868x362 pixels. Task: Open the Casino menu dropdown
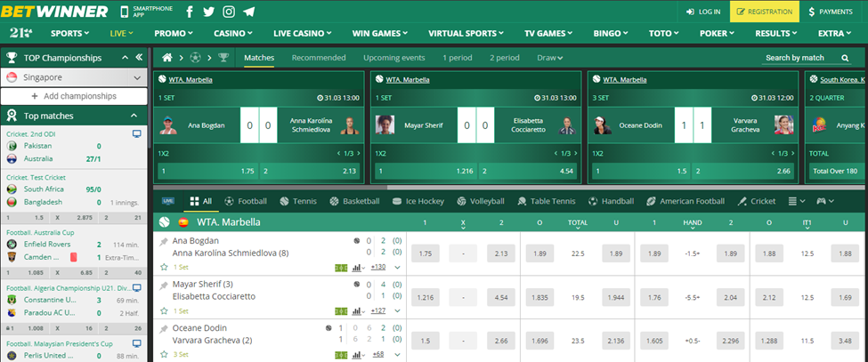pyautogui.click(x=233, y=33)
